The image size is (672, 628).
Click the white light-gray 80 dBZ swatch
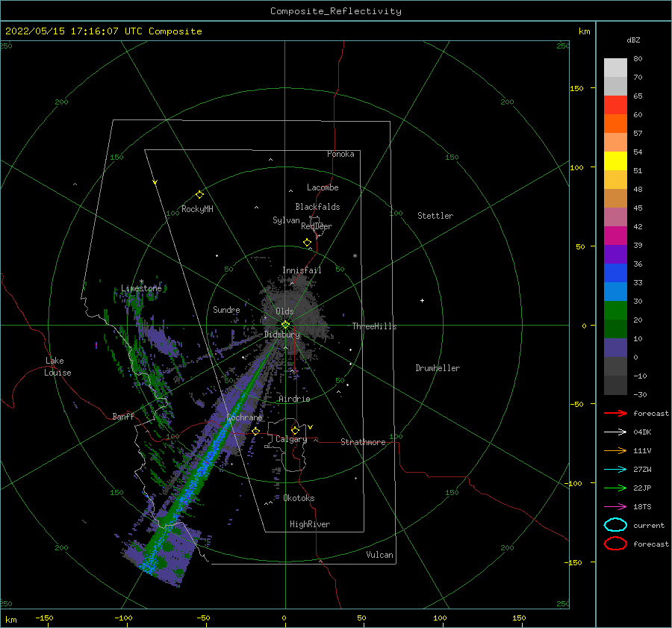pos(615,68)
